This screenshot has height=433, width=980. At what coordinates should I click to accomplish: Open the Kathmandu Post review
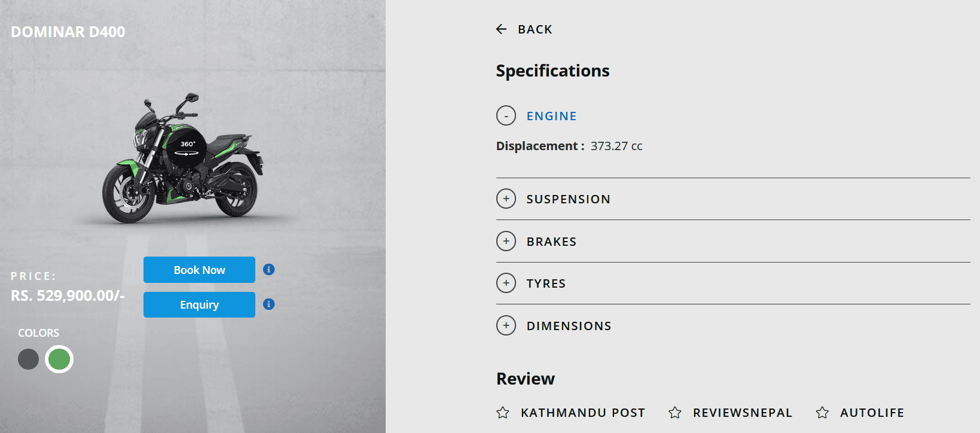click(x=583, y=413)
